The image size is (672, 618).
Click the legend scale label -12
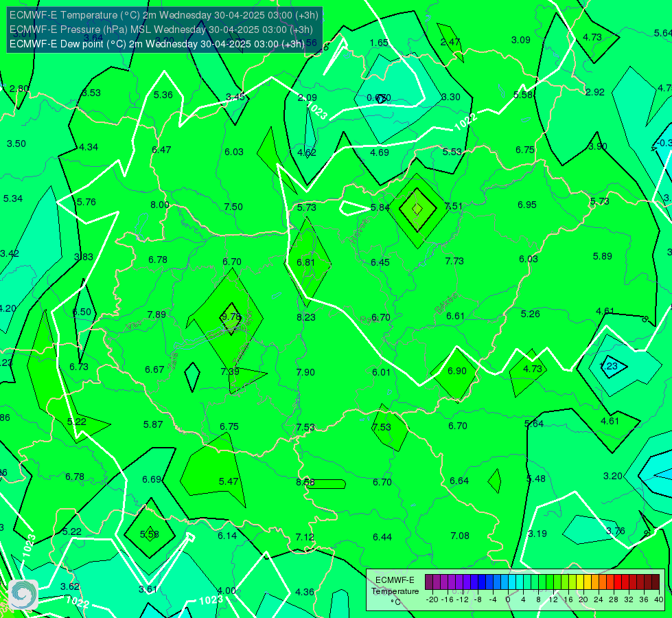pyautogui.click(x=463, y=599)
